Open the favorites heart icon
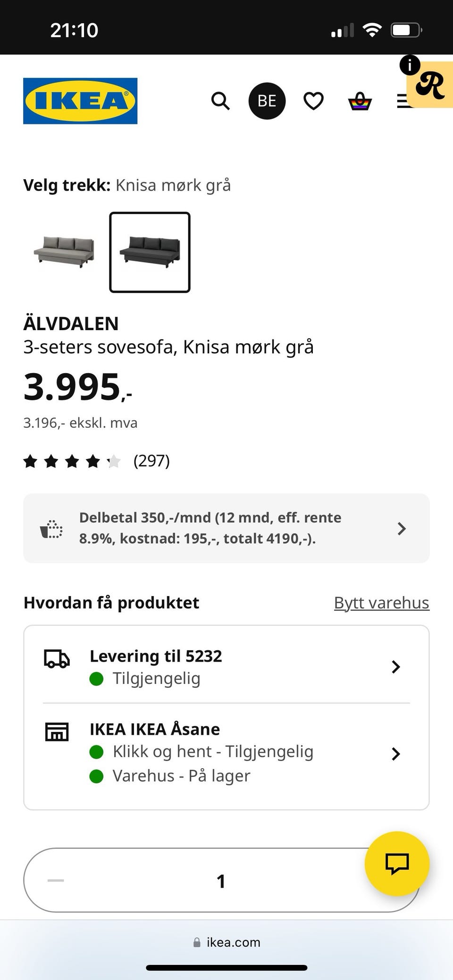The width and height of the screenshot is (453, 980). point(313,101)
